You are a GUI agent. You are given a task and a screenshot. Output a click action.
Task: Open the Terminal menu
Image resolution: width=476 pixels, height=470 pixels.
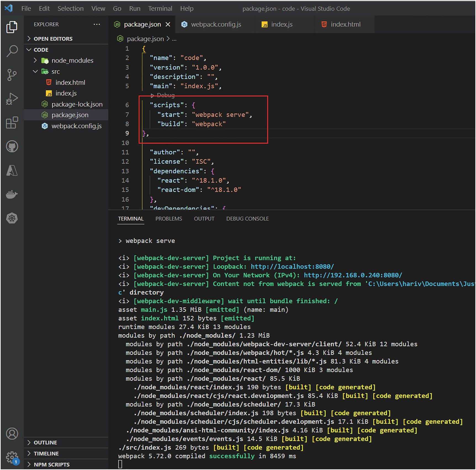coord(160,9)
